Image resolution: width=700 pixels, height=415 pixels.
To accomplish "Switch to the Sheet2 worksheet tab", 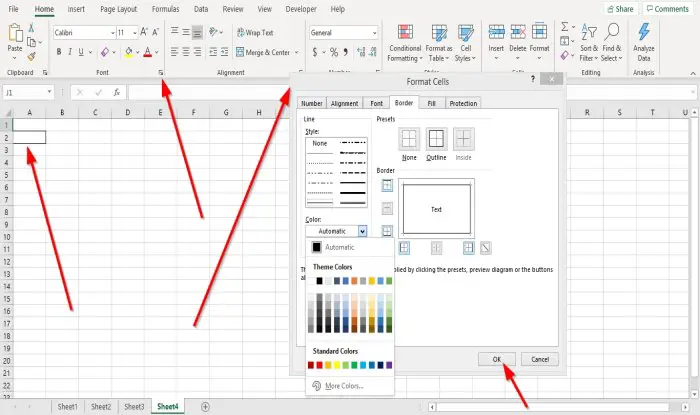I will [101, 407].
